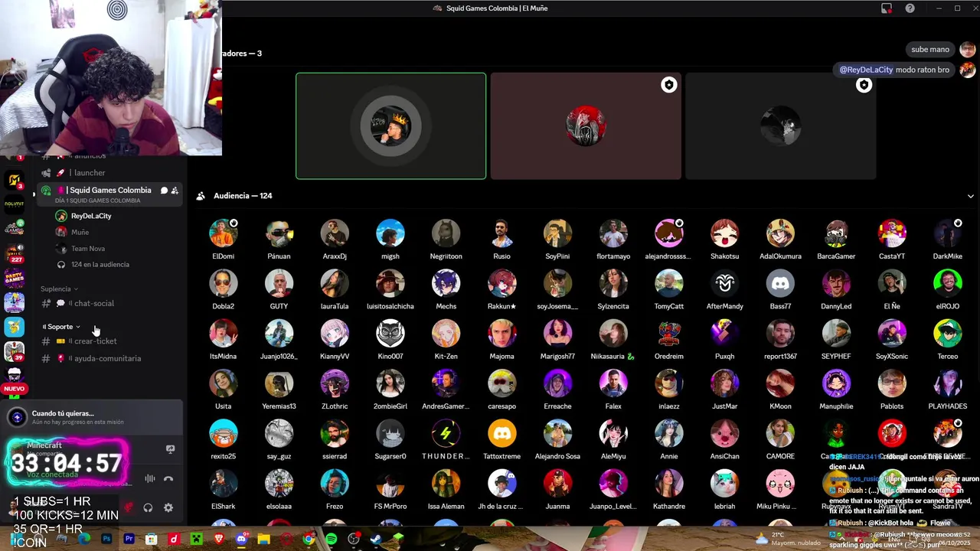980x551 pixels.
Task: Toggle headphones deafen button in user panel
Action: click(x=148, y=507)
